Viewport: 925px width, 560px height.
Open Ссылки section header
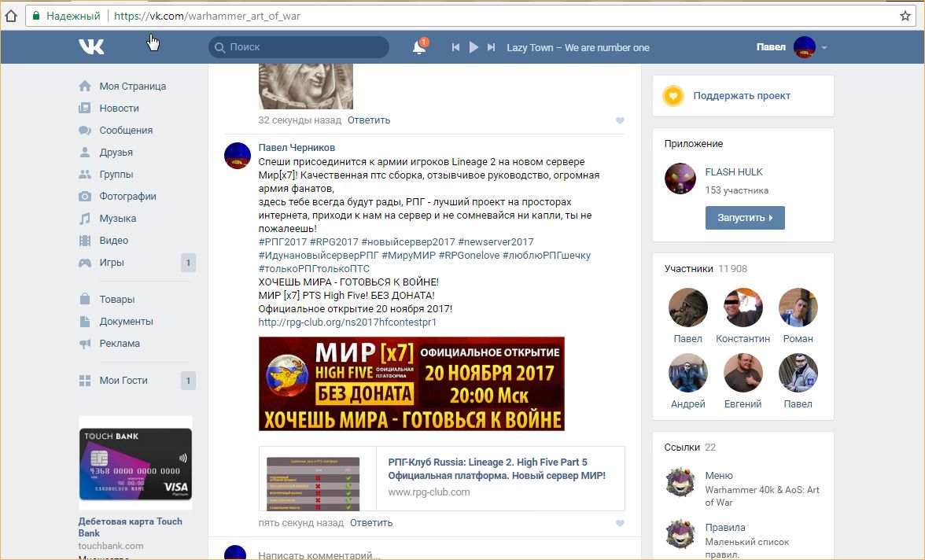(x=690, y=448)
